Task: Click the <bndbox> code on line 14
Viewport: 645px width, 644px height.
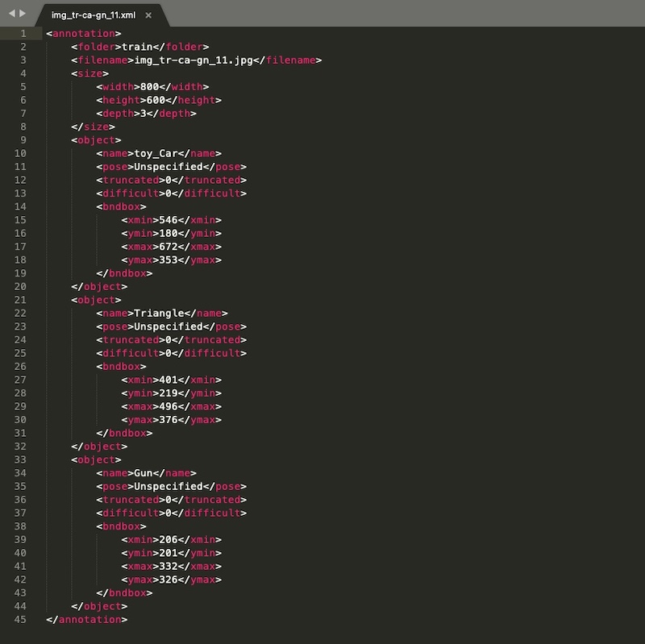Action: coord(122,206)
